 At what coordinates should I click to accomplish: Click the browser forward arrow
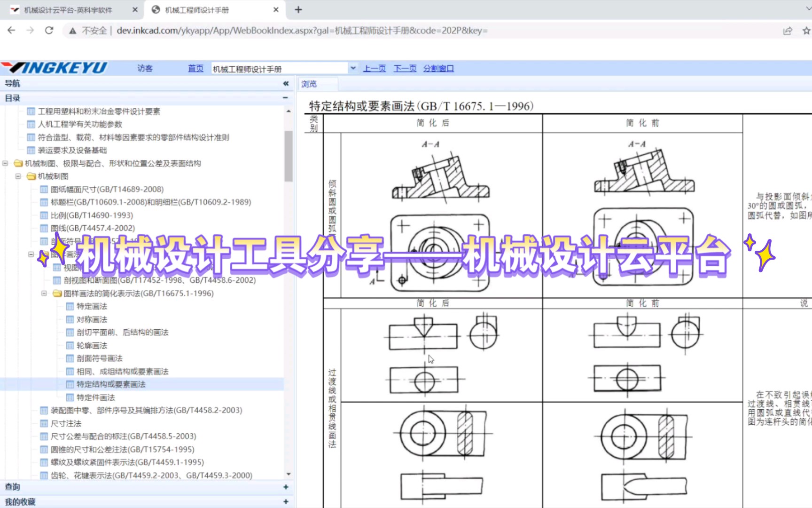coord(30,31)
